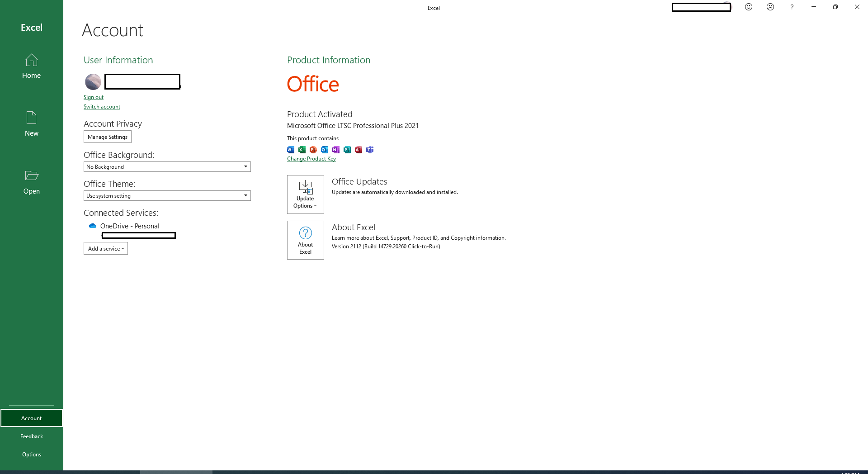Click the Teams app icon
This screenshot has width=868, height=474.
[370, 150]
